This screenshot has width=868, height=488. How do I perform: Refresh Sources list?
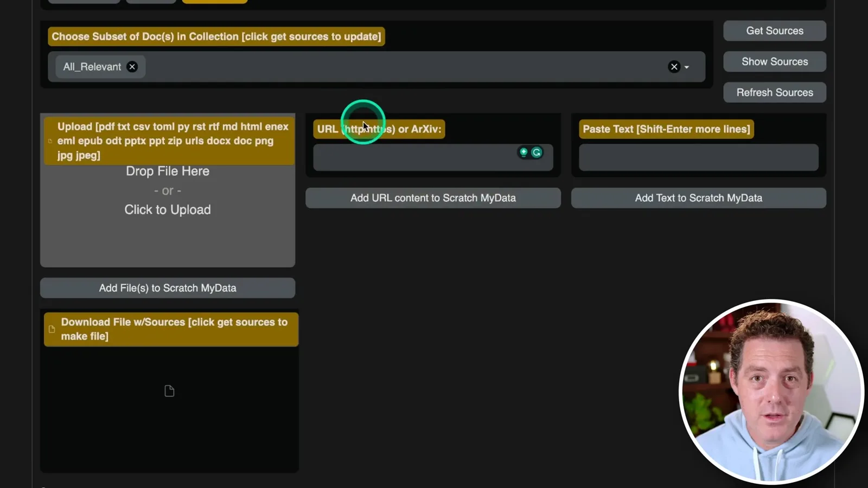tap(775, 93)
